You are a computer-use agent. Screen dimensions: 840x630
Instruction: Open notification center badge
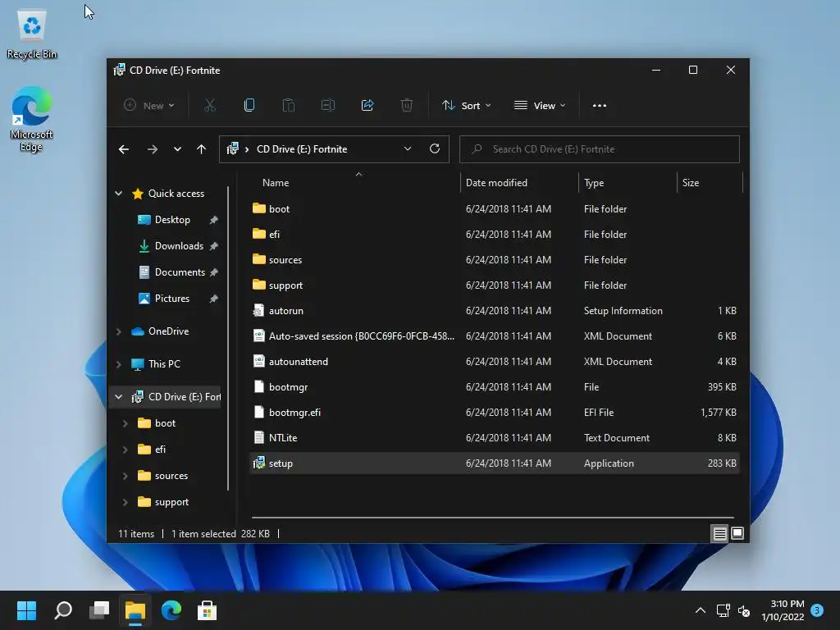click(x=817, y=609)
